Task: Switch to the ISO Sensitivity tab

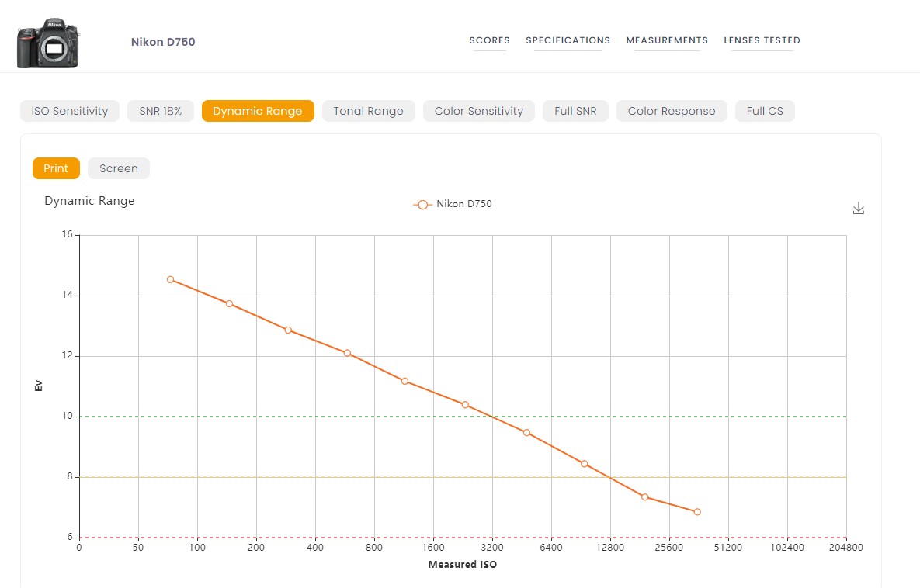Action: pyautogui.click(x=70, y=111)
